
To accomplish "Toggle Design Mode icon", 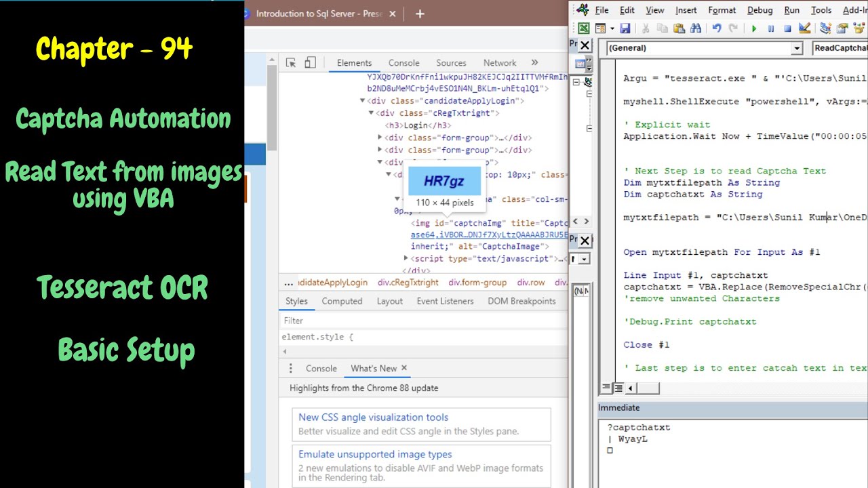I will pyautogui.click(x=804, y=28).
